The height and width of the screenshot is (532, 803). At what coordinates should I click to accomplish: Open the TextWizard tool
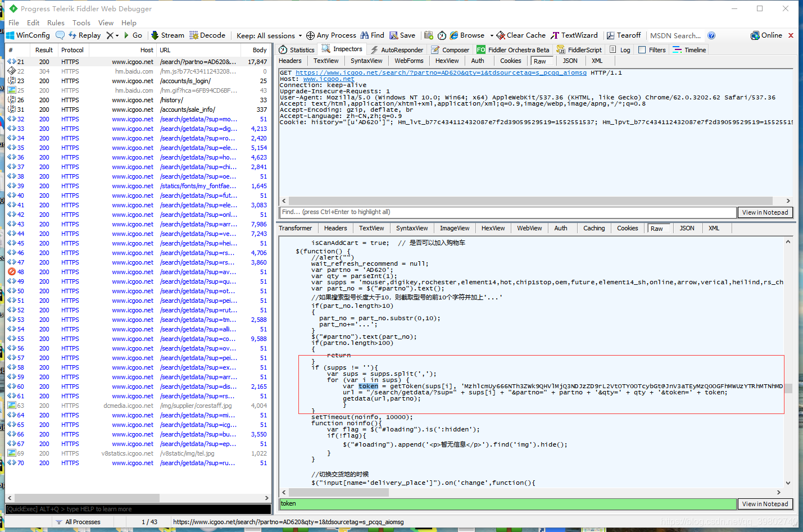pos(574,35)
